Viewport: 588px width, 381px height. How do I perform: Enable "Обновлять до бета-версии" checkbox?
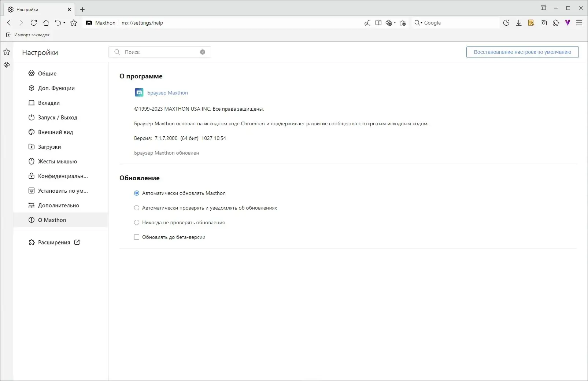137,237
